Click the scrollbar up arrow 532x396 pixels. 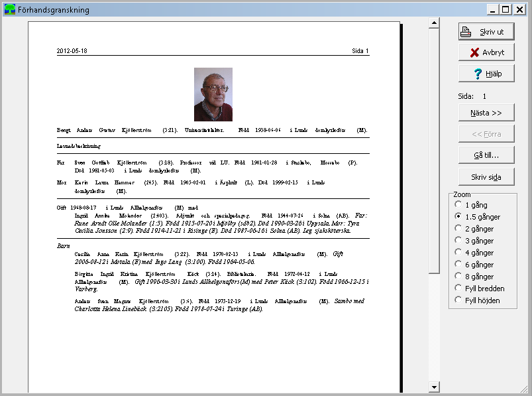(434, 23)
